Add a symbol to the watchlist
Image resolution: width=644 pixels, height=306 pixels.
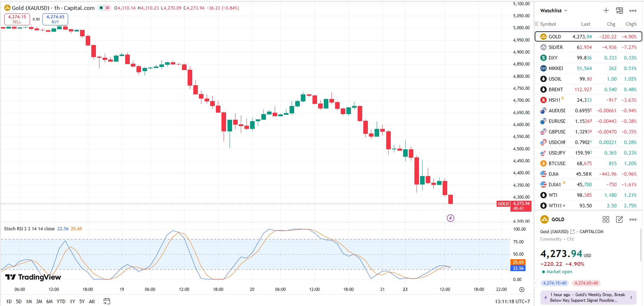[x=606, y=11]
